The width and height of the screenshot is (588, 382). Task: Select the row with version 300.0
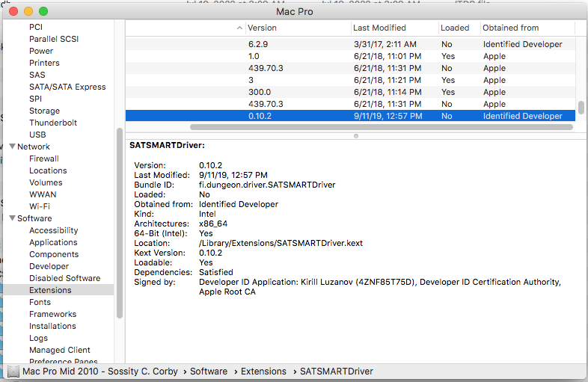coord(350,92)
